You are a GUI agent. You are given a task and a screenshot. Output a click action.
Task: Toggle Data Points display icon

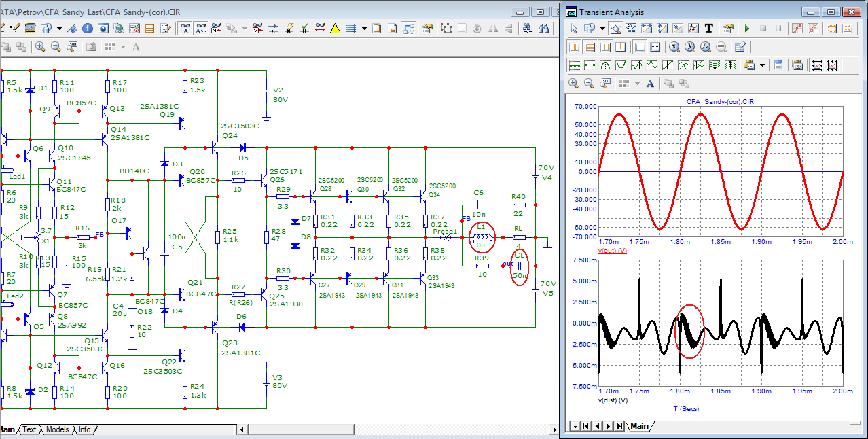pyautogui.click(x=797, y=29)
